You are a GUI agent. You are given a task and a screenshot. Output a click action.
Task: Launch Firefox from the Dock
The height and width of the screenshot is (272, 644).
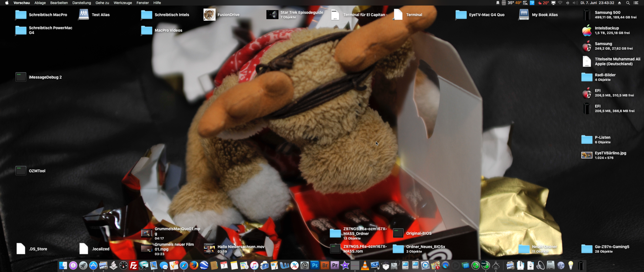click(x=194, y=266)
